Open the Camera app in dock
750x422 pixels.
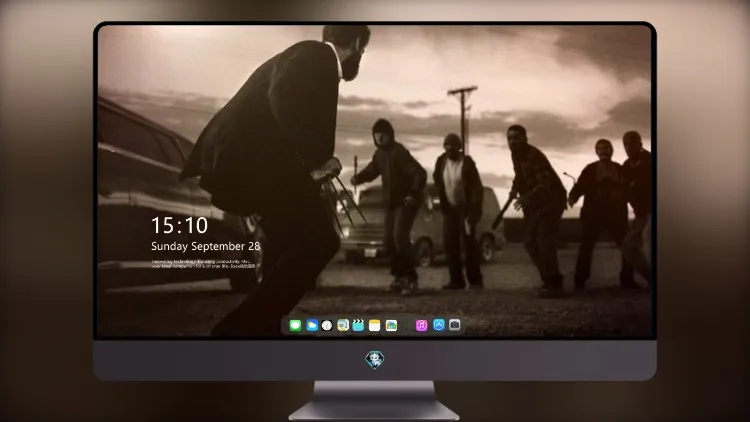tap(455, 325)
